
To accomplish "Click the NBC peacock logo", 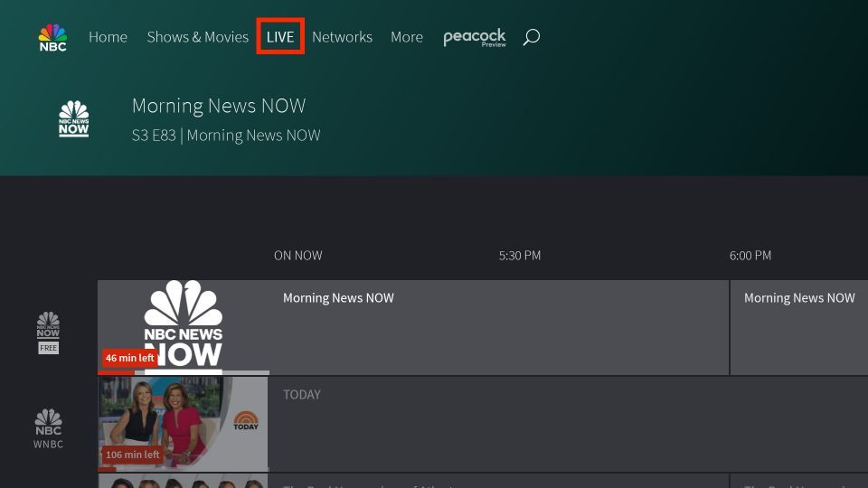I will [x=52, y=38].
